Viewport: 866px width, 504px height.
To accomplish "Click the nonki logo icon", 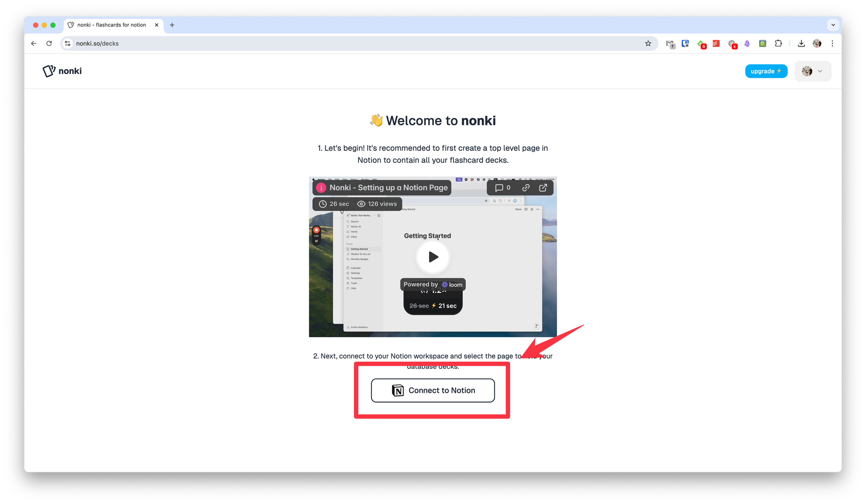I will (x=49, y=71).
